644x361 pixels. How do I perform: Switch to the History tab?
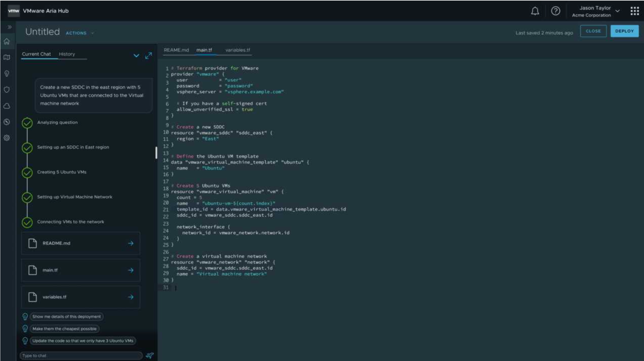(x=67, y=54)
